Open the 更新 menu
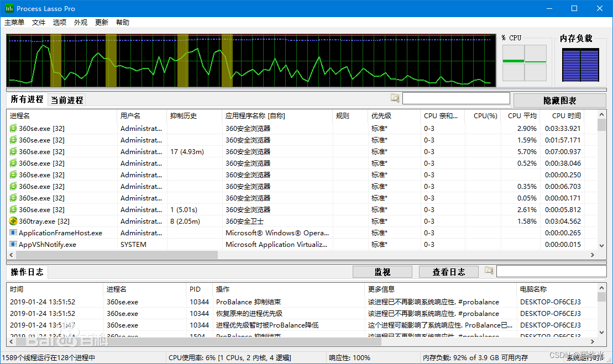The image size is (613, 364). [102, 22]
